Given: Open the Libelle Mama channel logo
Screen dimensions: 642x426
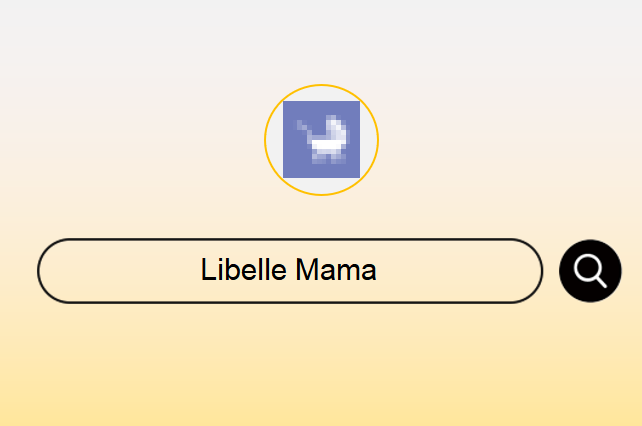Looking at the screenshot, I should pos(321,140).
